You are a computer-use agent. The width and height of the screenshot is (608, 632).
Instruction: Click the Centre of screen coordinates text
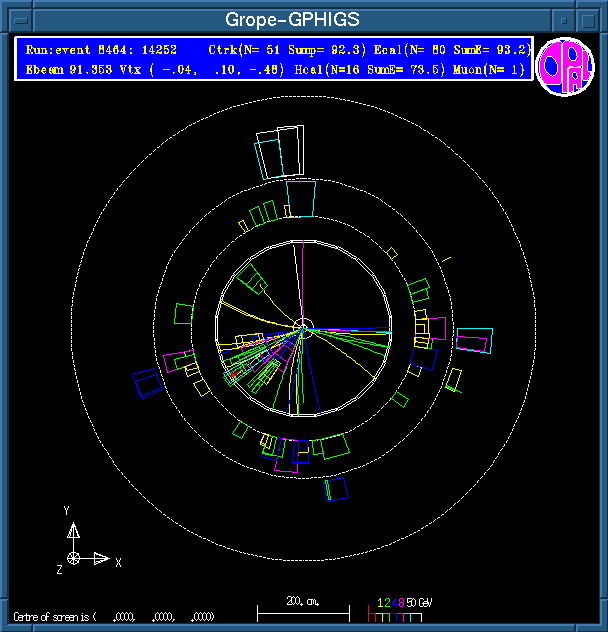(x=112, y=616)
